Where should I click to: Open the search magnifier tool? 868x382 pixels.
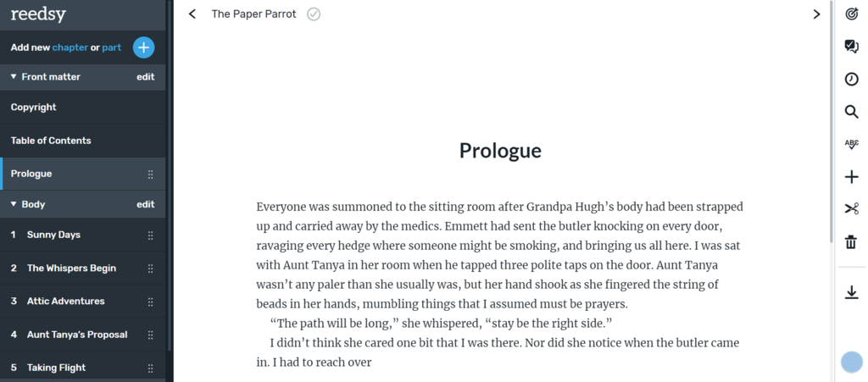[x=851, y=112]
